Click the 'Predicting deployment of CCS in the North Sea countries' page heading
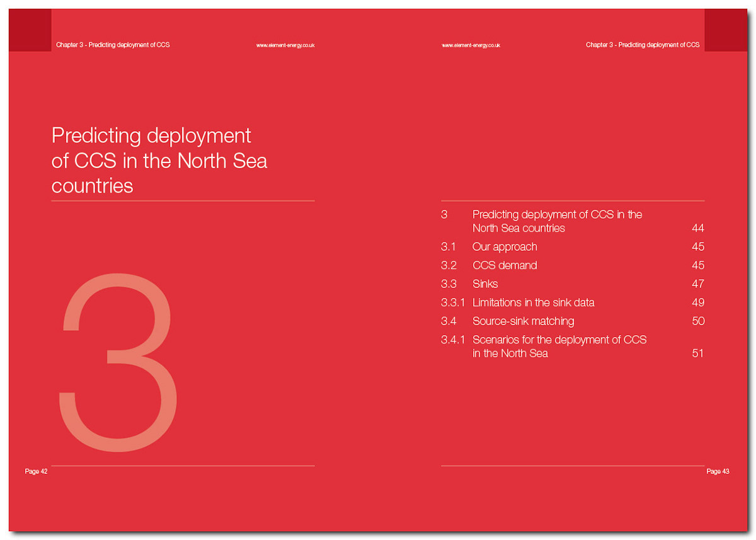This screenshot has height=540, width=756. [159, 161]
